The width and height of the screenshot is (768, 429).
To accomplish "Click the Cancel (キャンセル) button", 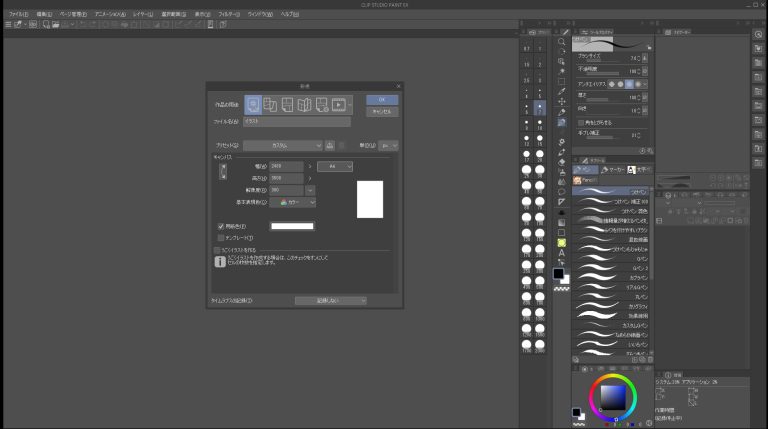I will [x=381, y=112].
